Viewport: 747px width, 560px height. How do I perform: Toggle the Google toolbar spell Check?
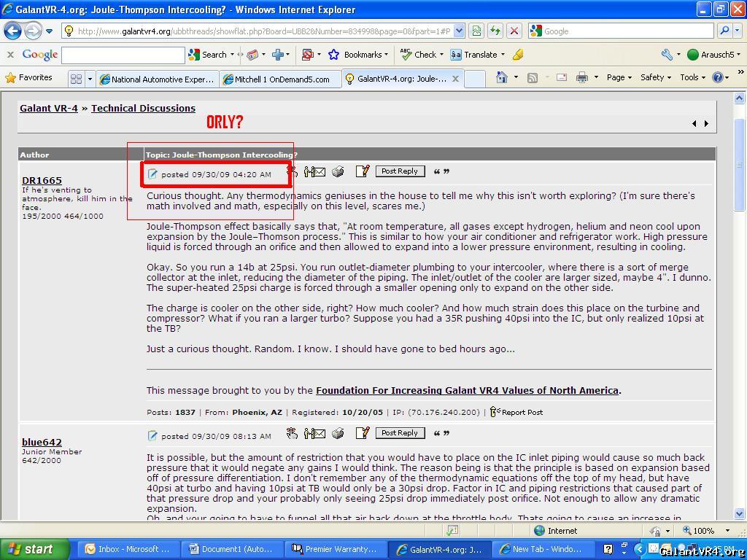(x=418, y=55)
